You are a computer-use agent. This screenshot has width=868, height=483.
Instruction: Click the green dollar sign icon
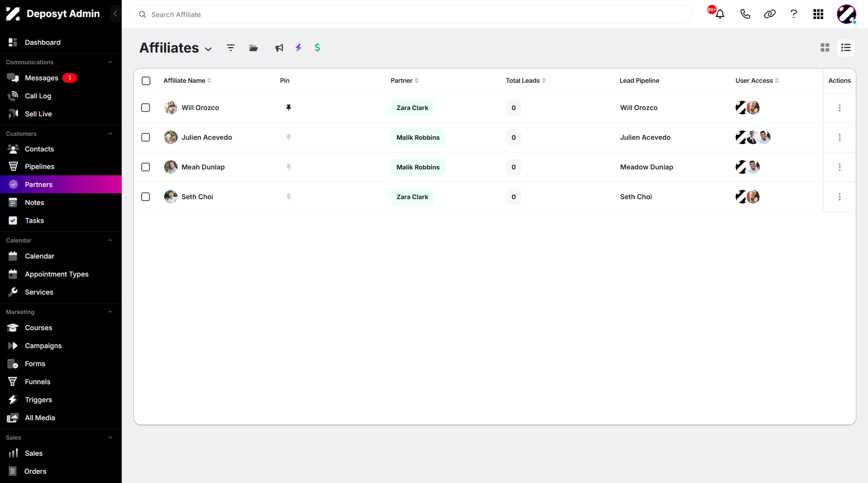317,47
